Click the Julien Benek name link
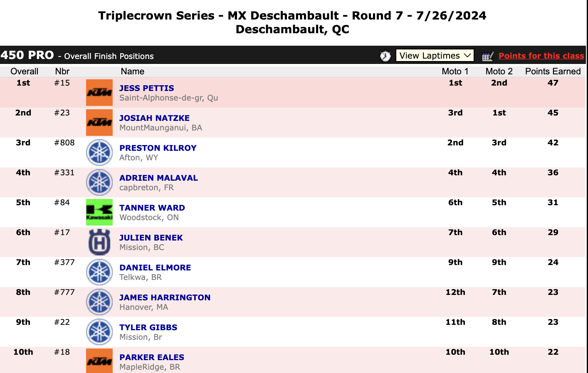This screenshot has width=588, height=373. tap(151, 238)
